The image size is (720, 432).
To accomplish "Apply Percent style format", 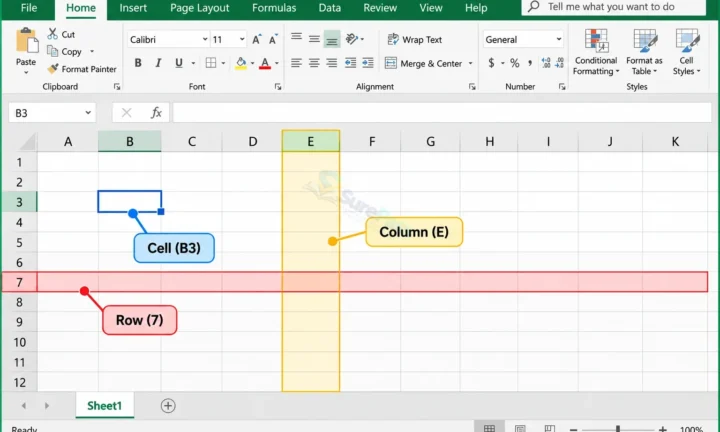I will pyautogui.click(x=515, y=63).
